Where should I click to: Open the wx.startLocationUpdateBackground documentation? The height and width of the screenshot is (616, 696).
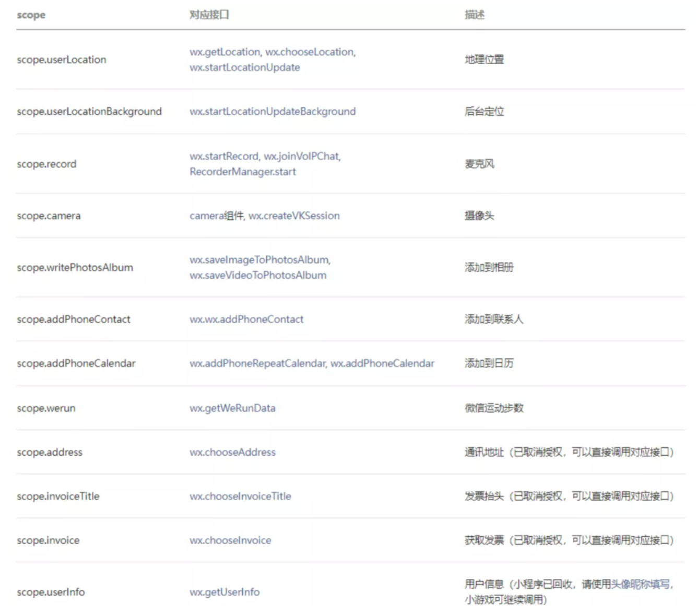pos(272,111)
